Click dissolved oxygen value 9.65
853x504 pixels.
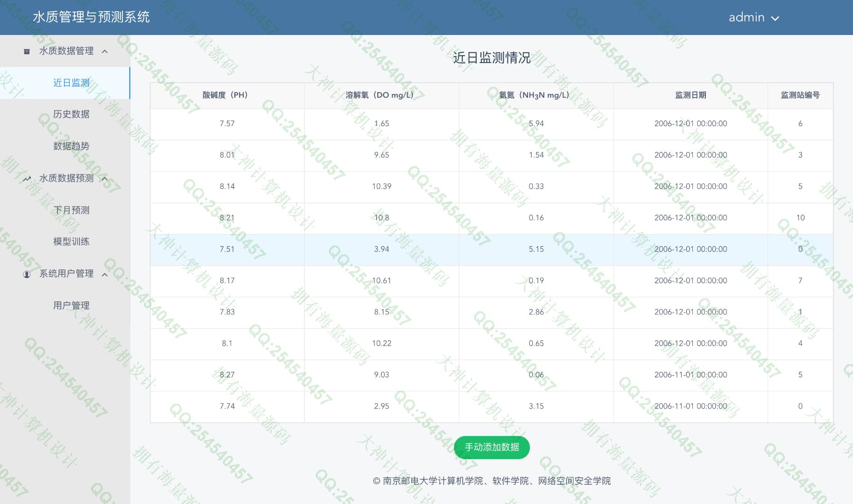tap(381, 155)
